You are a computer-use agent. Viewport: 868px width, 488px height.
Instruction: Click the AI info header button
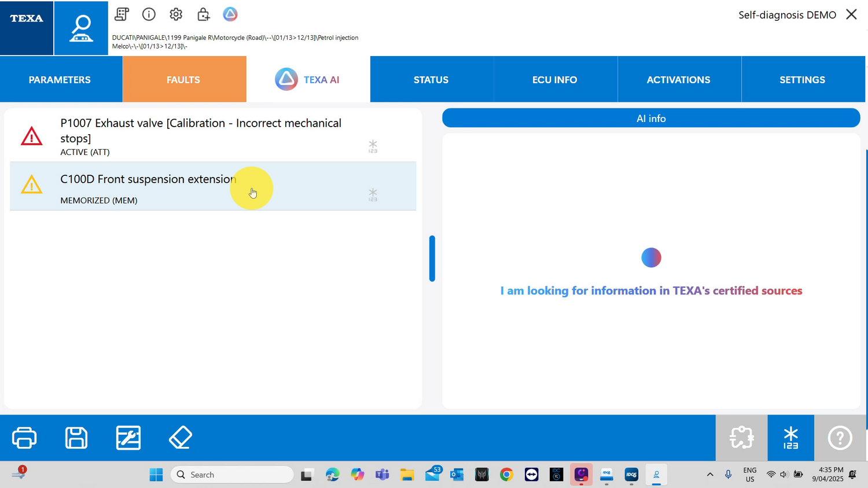[651, 118]
